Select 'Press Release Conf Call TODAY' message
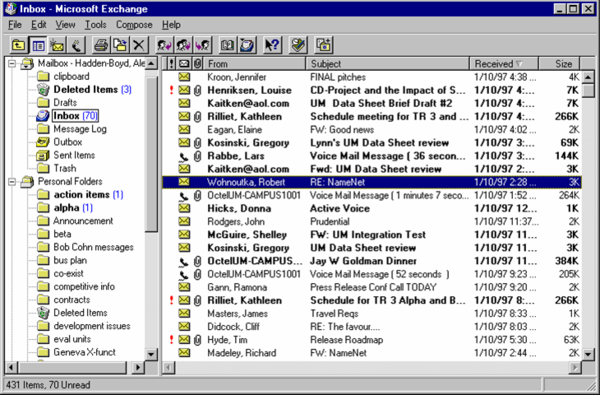This screenshot has width=600, height=395. pos(372,287)
